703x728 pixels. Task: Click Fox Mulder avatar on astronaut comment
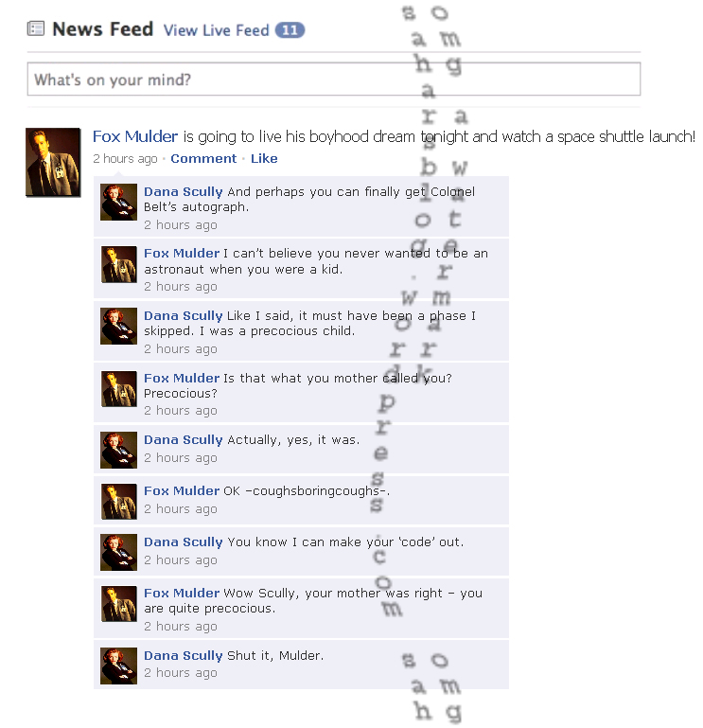pyautogui.click(x=119, y=264)
